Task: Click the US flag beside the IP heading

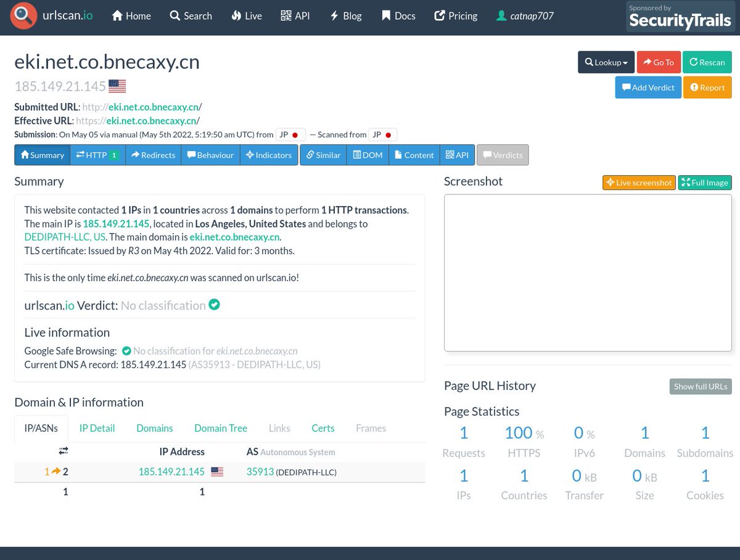Action: click(x=117, y=86)
